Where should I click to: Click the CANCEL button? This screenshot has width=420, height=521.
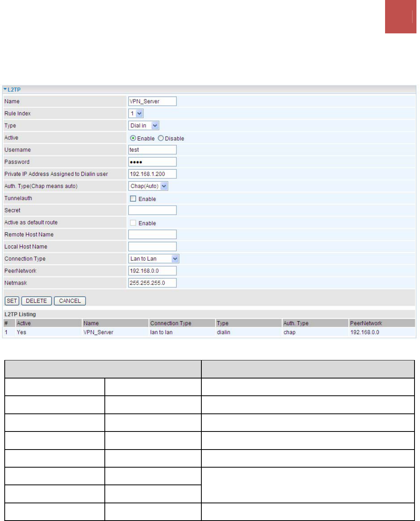click(x=70, y=301)
